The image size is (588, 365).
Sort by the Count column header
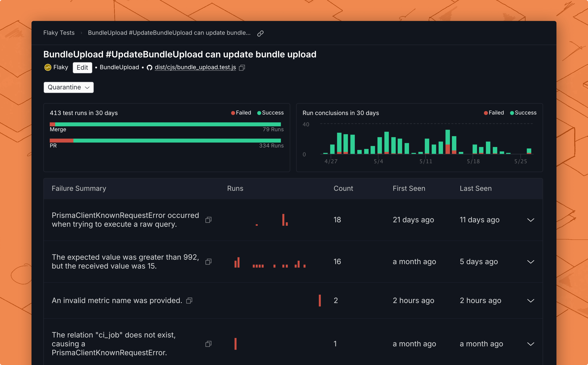[x=343, y=188]
